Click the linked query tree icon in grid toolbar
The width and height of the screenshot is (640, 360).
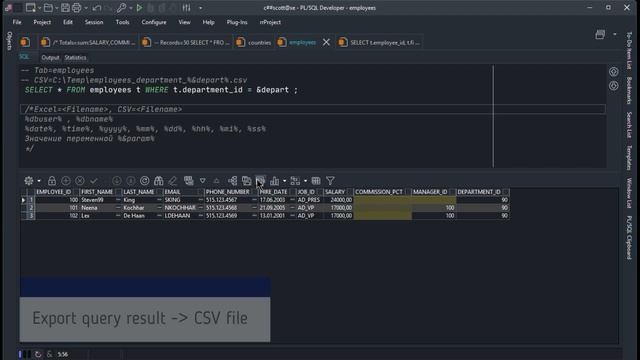233,181
